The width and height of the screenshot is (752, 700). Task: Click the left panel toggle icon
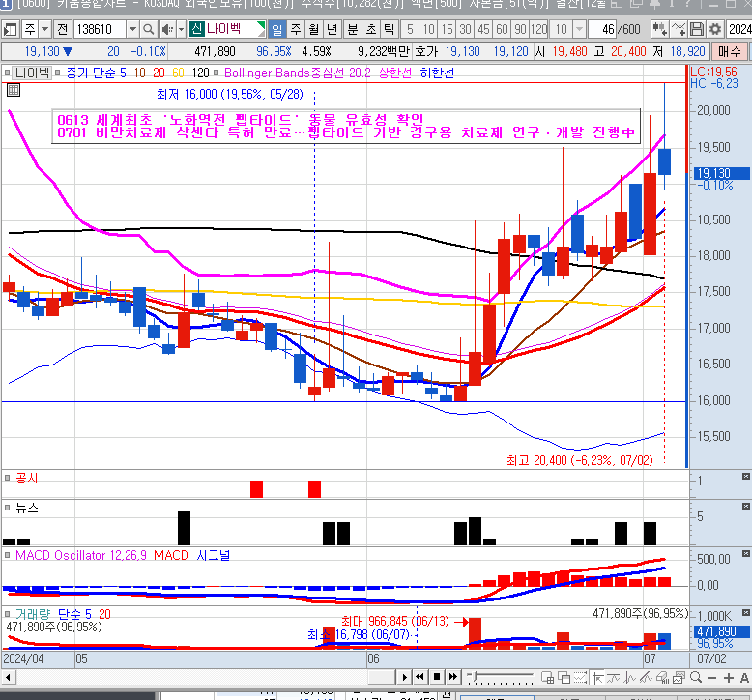[x=8, y=30]
